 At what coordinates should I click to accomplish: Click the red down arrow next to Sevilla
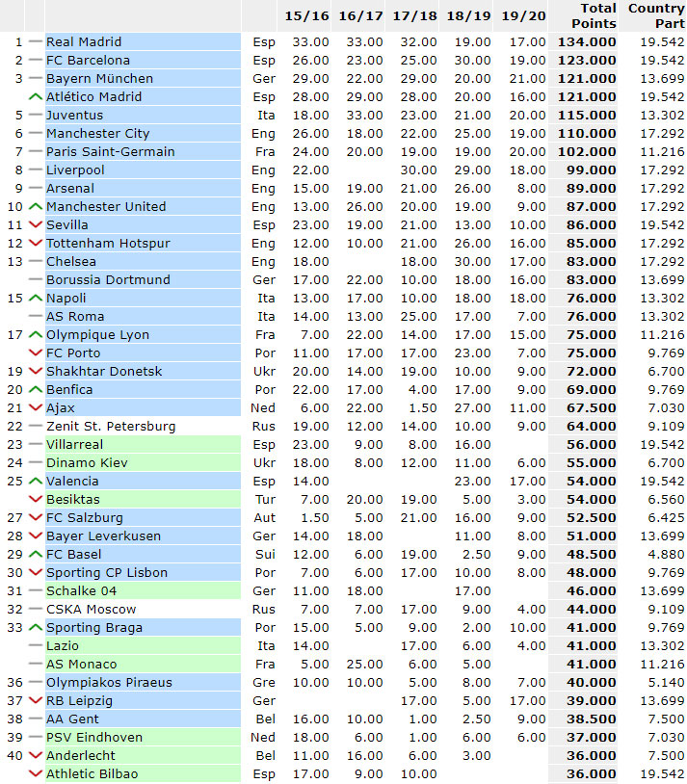[x=36, y=225]
